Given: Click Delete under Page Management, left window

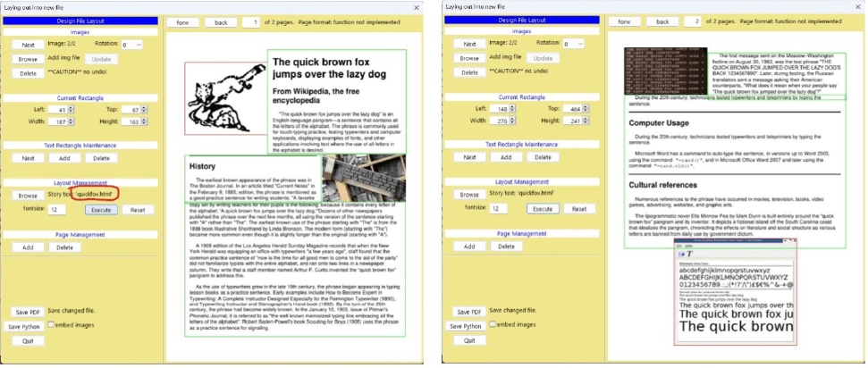Looking at the screenshot, I should tap(64, 247).
